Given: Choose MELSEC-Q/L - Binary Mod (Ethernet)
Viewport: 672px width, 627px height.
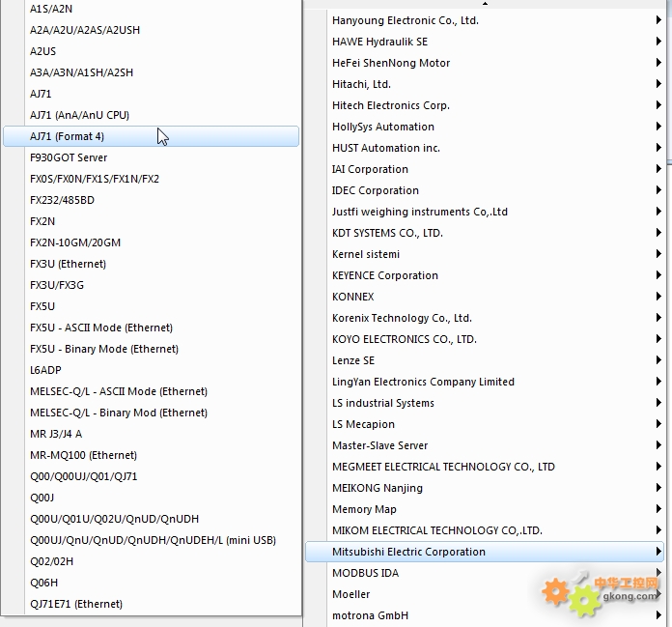Looking at the screenshot, I should click(x=151, y=413).
